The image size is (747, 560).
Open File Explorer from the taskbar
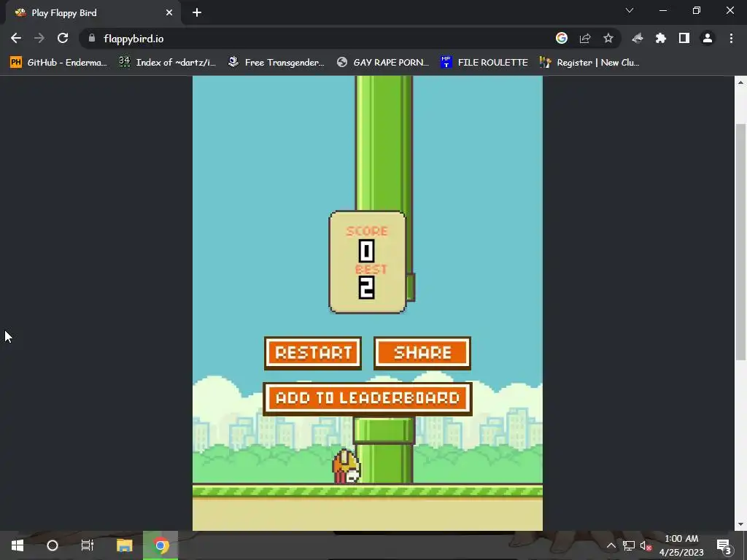coord(124,545)
